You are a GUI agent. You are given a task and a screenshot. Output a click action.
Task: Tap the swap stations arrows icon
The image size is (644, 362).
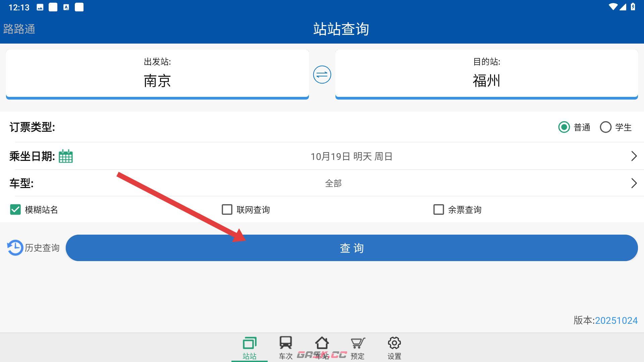pyautogui.click(x=321, y=74)
